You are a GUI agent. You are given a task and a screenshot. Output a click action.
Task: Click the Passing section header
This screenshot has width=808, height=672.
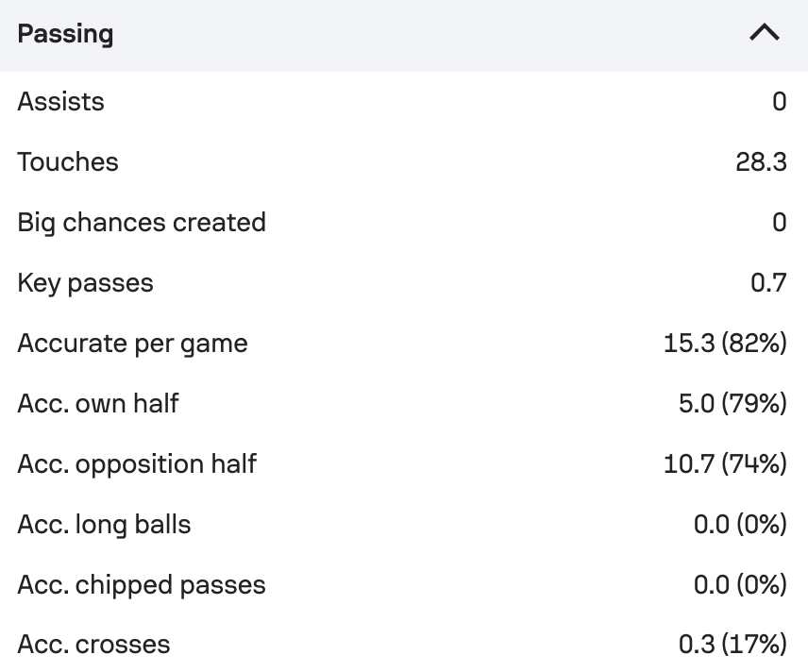click(404, 35)
